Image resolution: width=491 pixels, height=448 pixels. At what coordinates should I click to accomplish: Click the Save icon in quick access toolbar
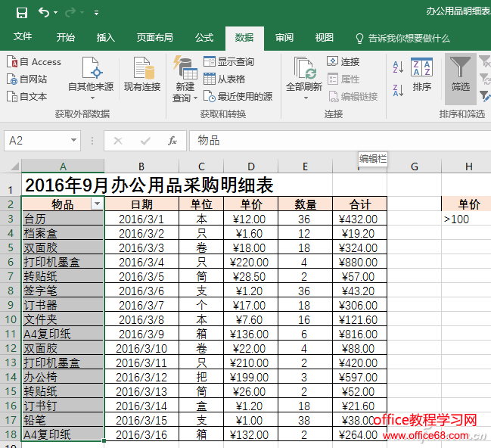click(x=21, y=12)
